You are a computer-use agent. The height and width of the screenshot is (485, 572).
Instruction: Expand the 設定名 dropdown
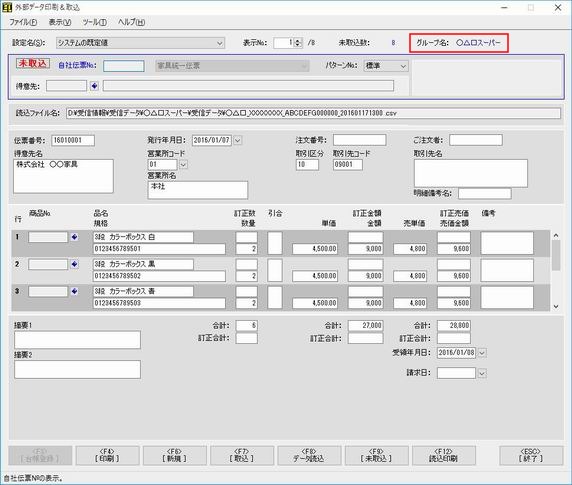tap(220, 43)
